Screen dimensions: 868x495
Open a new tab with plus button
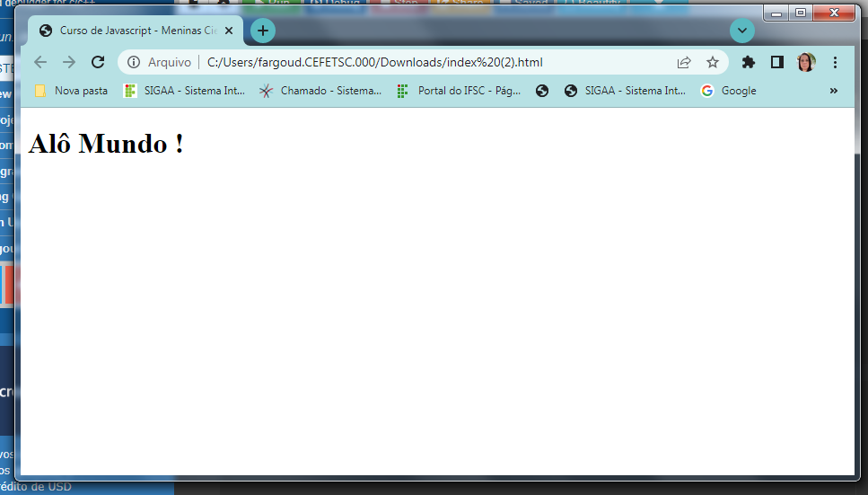coord(263,31)
